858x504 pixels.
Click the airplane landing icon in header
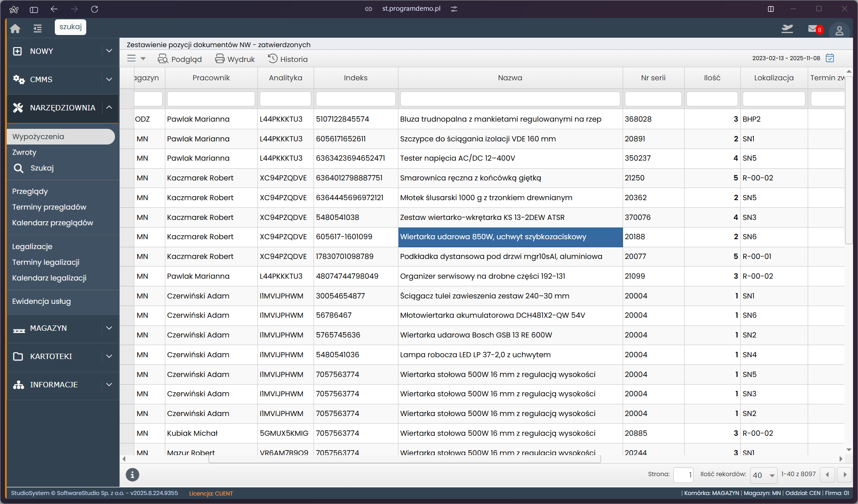(x=787, y=29)
